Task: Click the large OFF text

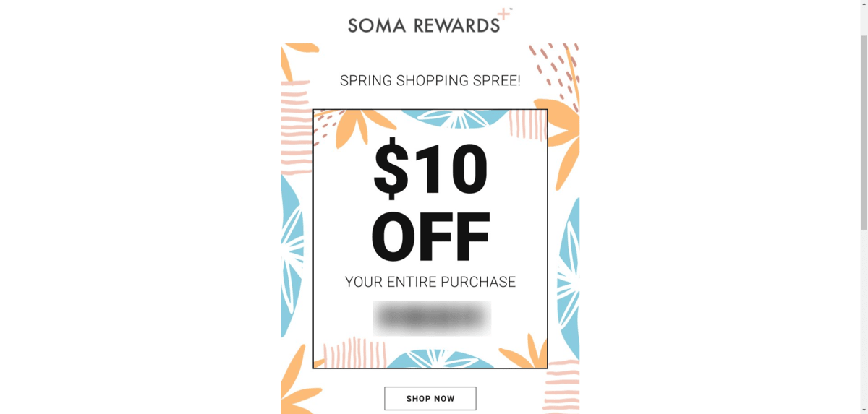Action: 430,236
